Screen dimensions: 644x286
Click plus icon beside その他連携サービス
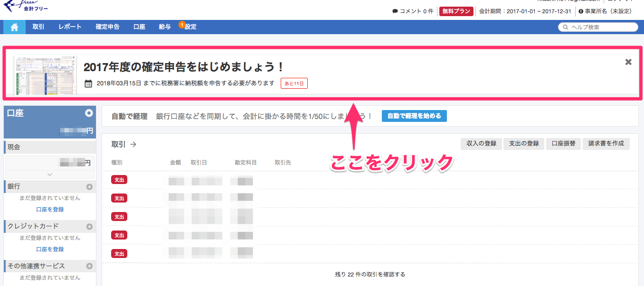click(x=89, y=267)
